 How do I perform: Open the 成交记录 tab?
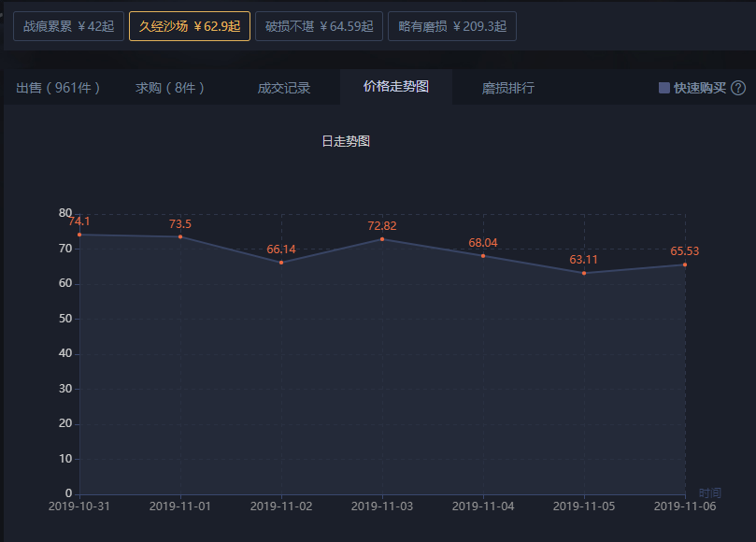click(283, 88)
